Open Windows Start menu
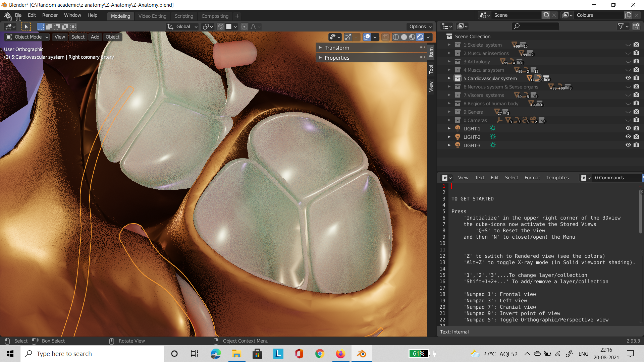This screenshot has width=644, height=362. click(x=10, y=354)
